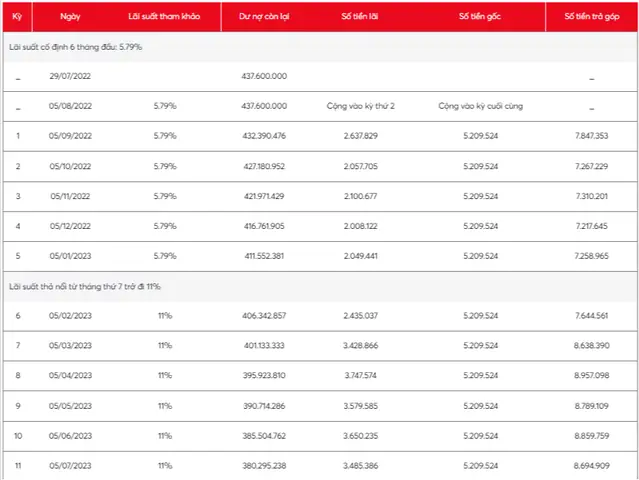Click the Số tiền lãi header
This screenshot has height=480, width=639.
pyautogui.click(x=360, y=16)
